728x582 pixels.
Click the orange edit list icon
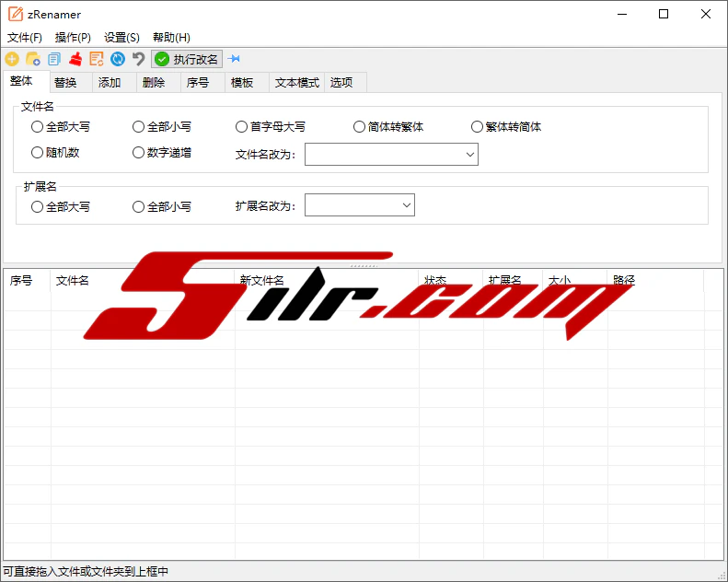97,59
